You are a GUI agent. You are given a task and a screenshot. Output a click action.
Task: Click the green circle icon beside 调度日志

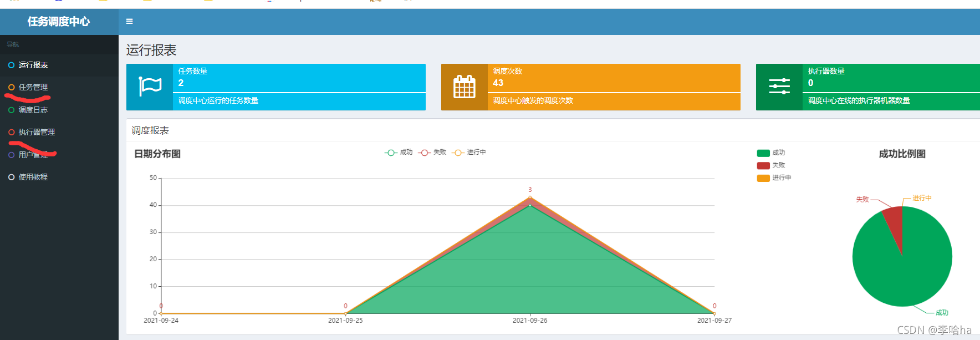[x=11, y=110]
